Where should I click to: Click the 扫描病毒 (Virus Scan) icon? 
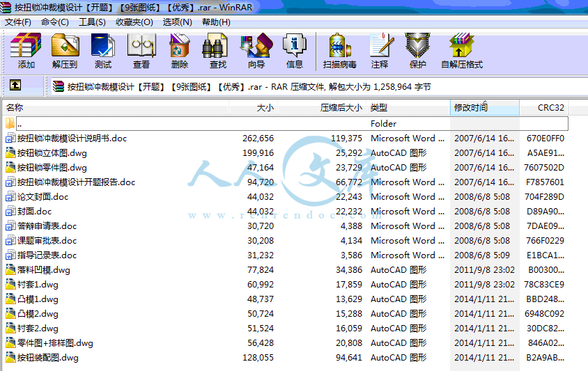(x=339, y=45)
